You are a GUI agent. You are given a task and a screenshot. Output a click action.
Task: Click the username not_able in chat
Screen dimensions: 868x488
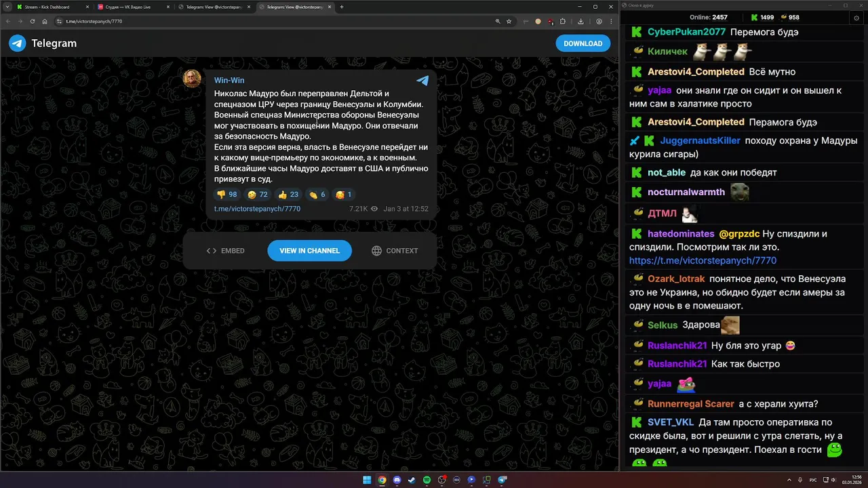tap(667, 173)
